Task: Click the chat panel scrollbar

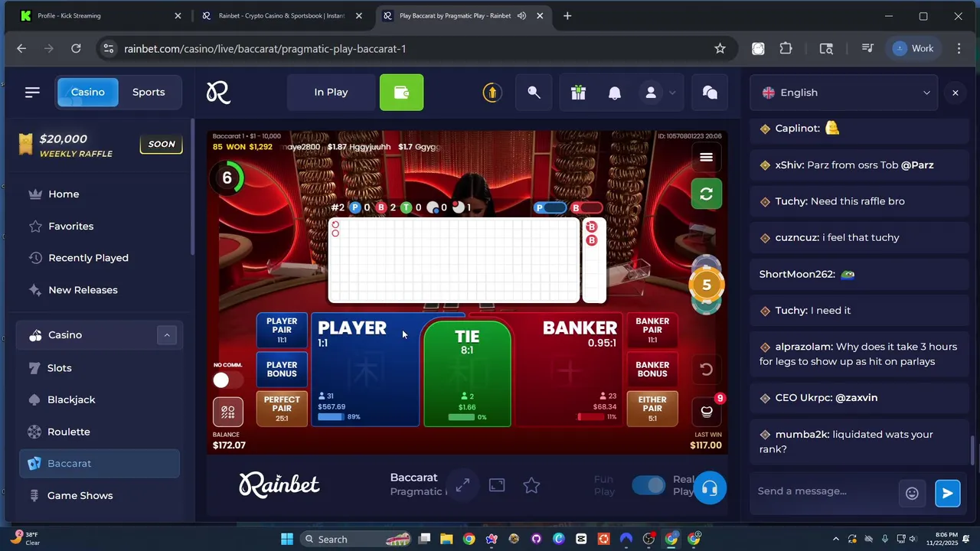Action: 974,450
